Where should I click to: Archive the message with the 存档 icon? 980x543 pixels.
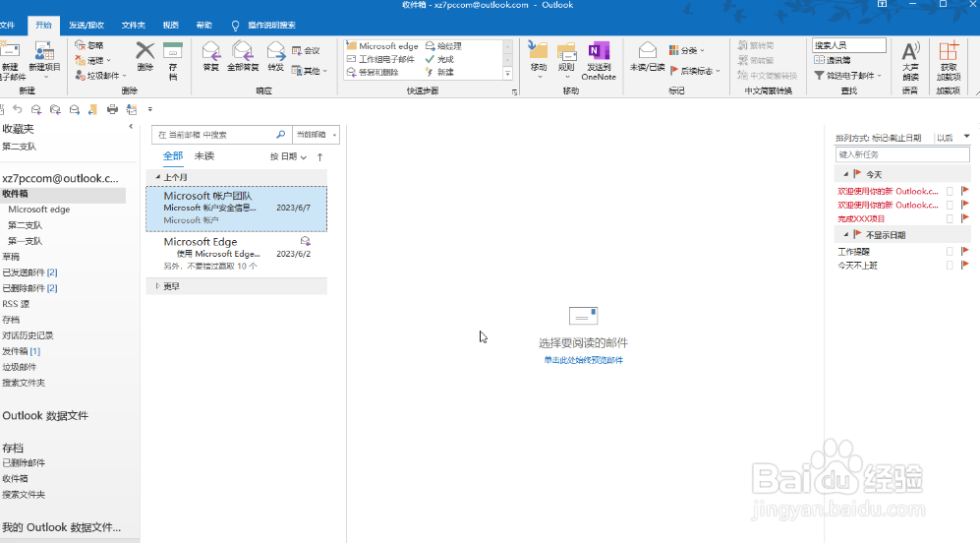point(172,61)
